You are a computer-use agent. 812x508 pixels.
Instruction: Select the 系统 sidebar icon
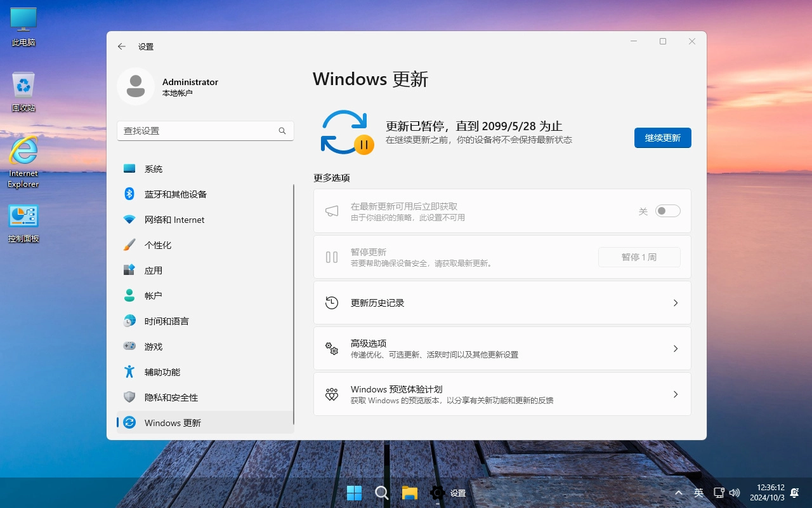click(x=129, y=168)
